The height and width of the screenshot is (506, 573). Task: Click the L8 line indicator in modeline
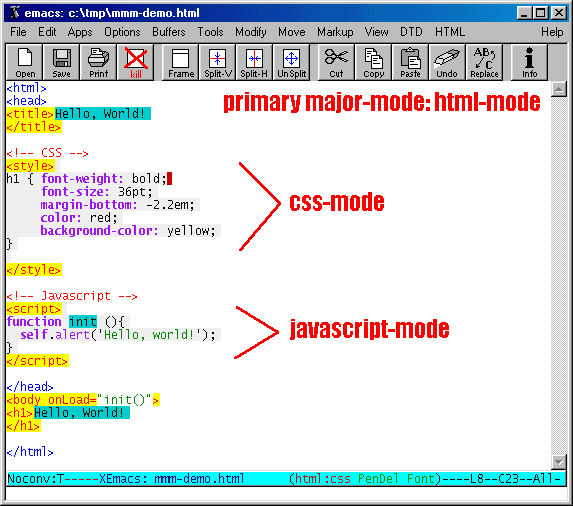(477, 479)
